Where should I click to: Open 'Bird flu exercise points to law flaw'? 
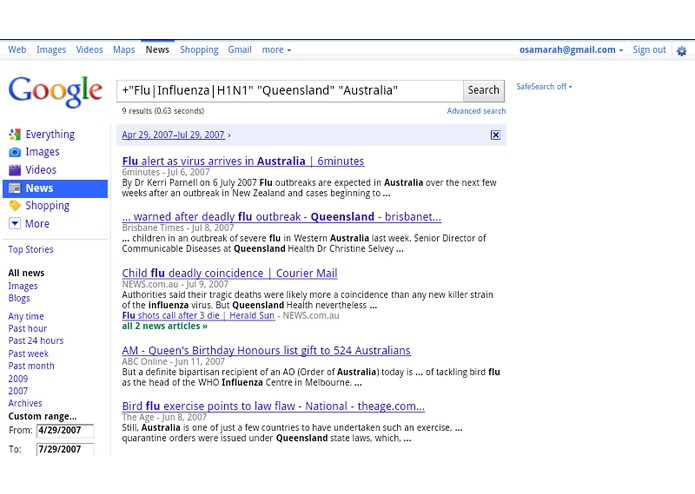pyautogui.click(x=273, y=406)
